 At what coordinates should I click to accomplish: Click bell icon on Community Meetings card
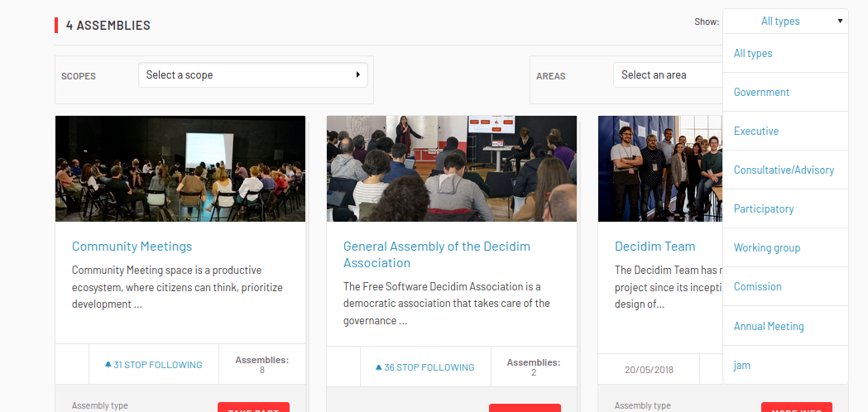point(108,365)
